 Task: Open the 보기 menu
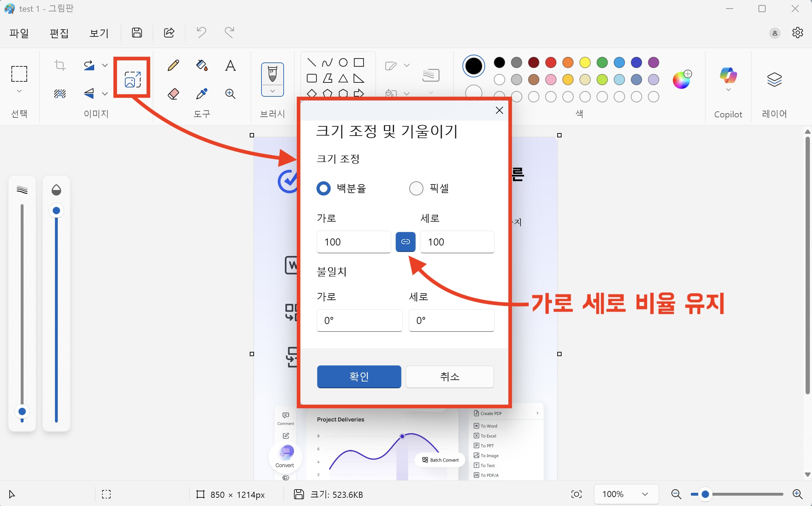(x=99, y=33)
